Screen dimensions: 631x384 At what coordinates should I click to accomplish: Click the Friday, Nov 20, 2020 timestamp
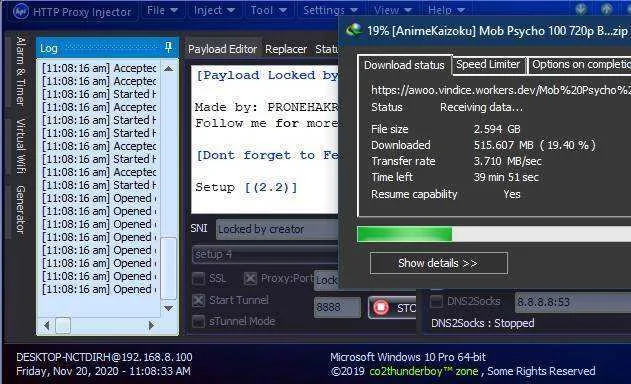[x=103, y=371]
